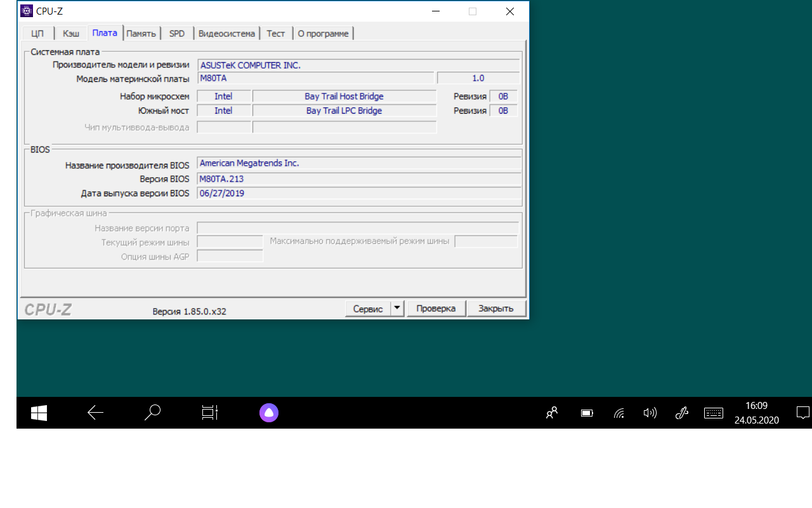Open the taskbar search magnifier

click(x=152, y=413)
